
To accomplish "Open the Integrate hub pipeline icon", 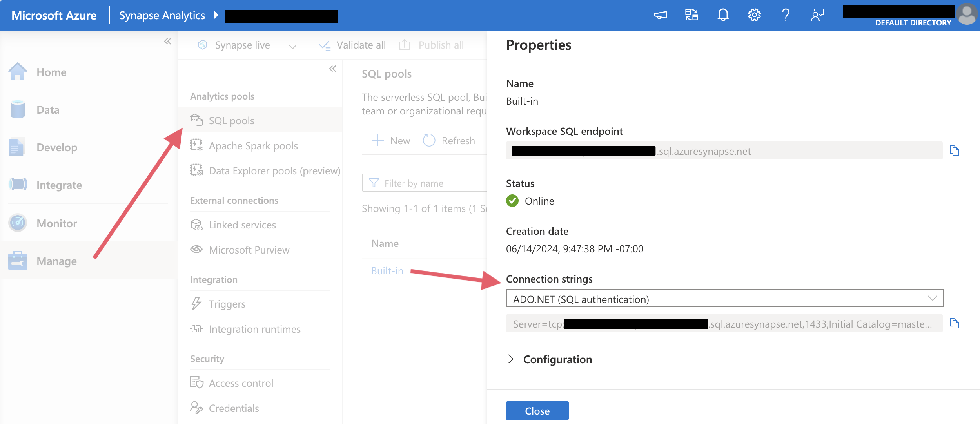I will (x=18, y=185).
